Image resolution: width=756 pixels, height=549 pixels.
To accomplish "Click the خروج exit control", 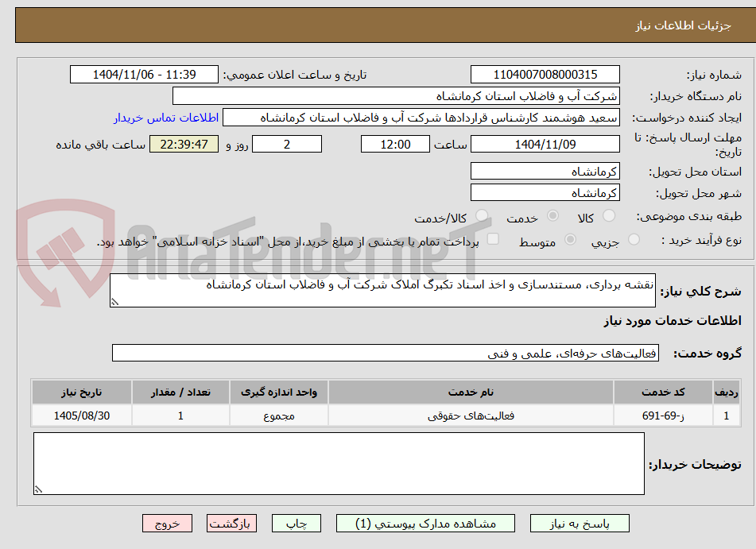I will point(167,523).
